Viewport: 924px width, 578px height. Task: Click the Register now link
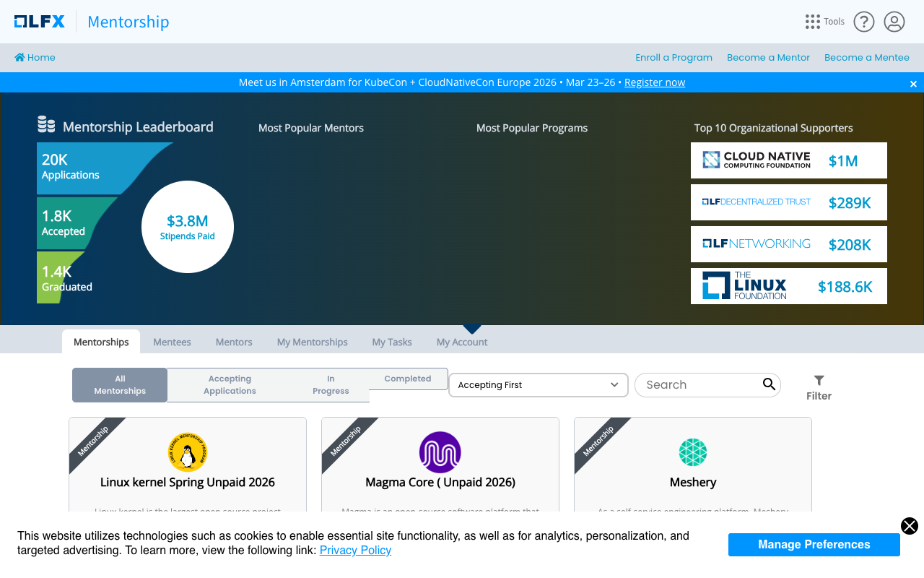[x=654, y=82]
